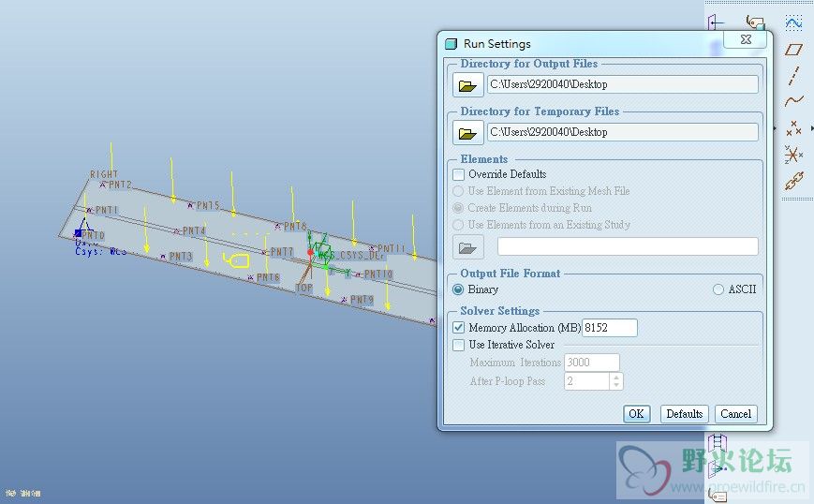The image size is (814, 504).
Task: Click the label tag icon at the bottom of the toolbar
Action: 717,497
